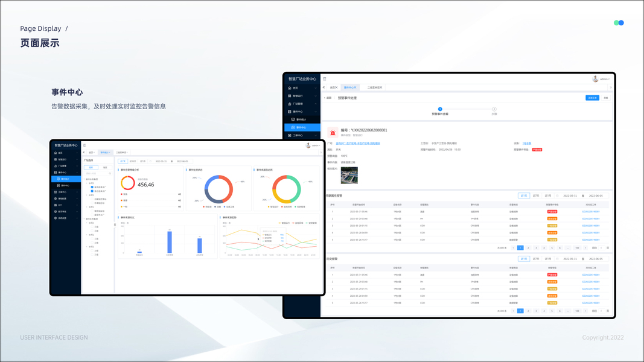Click IOT icon in dashboard window sidebar
Image resolution: width=644 pixels, height=362 pixels.
56,205
